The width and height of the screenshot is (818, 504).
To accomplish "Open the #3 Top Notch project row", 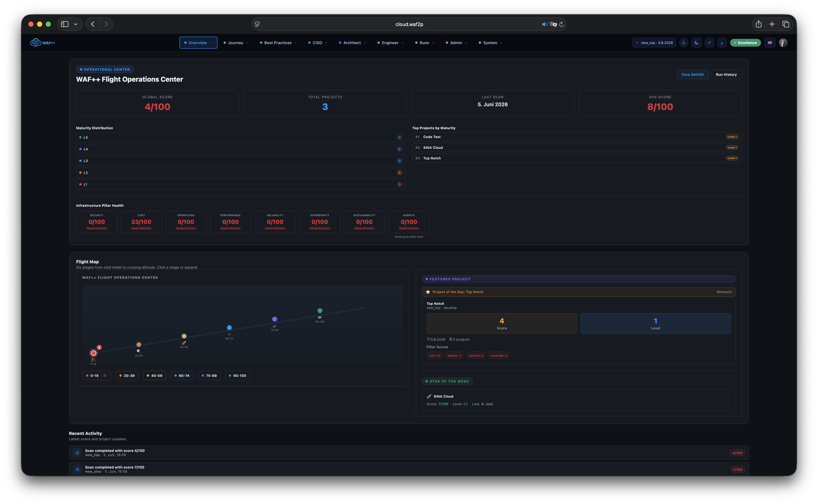I will click(x=577, y=158).
